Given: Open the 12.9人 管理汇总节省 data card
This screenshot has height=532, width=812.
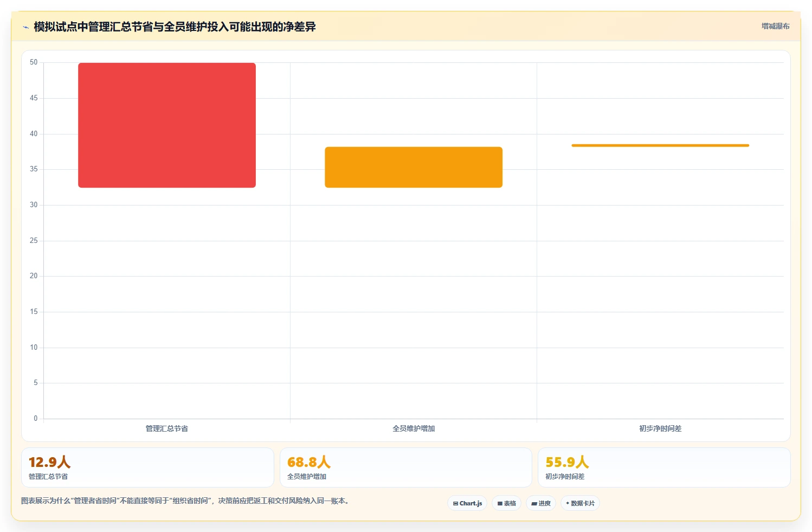Looking at the screenshot, I should pyautogui.click(x=147, y=467).
